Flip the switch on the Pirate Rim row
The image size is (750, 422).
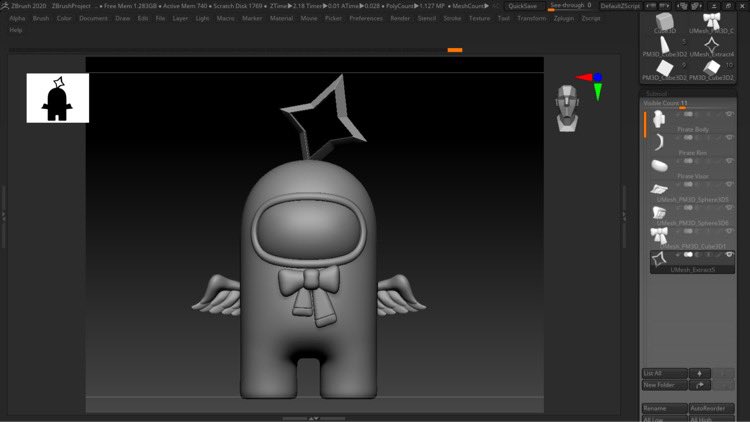click(x=688, y=138)
